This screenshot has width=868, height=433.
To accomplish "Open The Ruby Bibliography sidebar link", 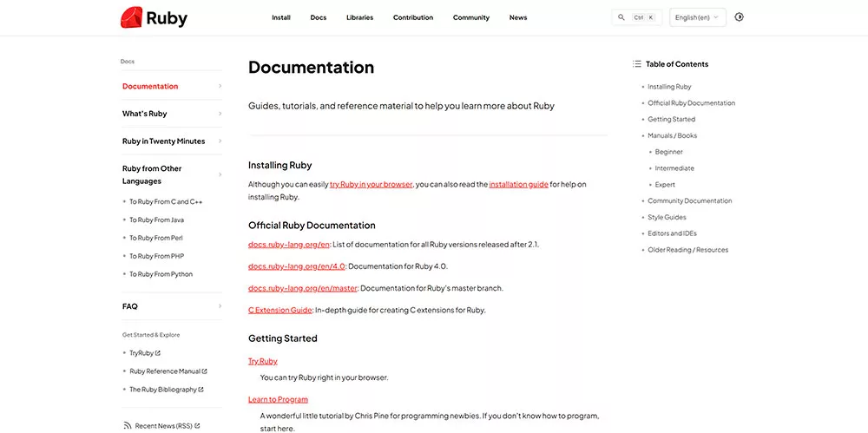I will pyautogui.click(x=163, y=390).
